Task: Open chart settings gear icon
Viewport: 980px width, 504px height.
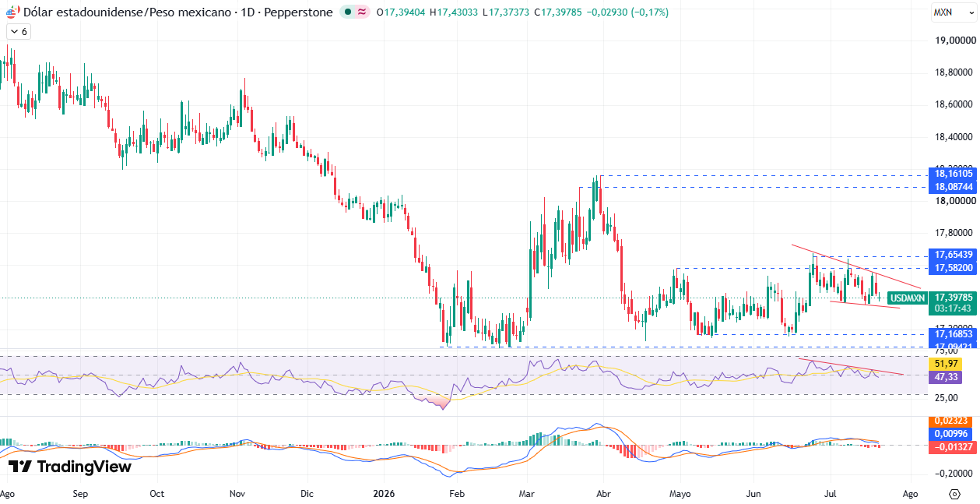Action: click(954, 494)
